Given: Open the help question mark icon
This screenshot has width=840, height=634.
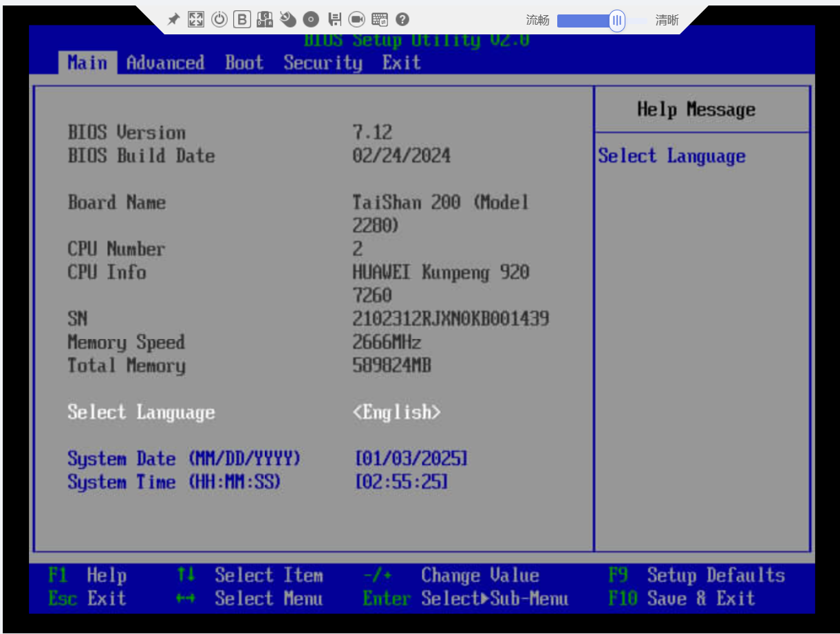Looking at the screenshot, I should 402,19.
